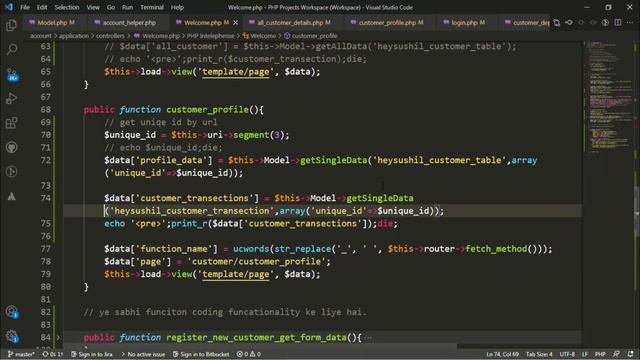Open the Go menu

(x=111, y=7)
